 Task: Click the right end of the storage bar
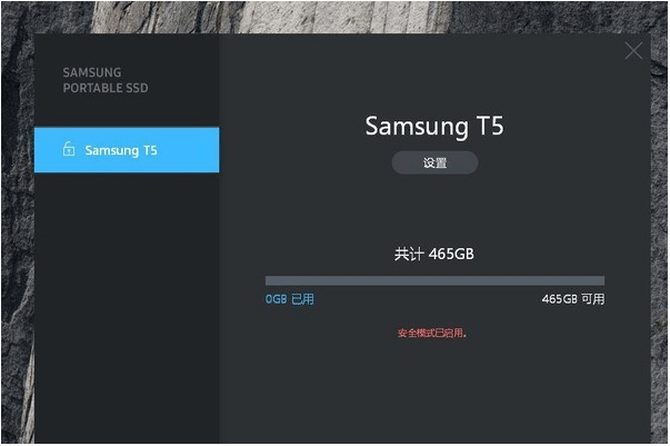(x=602, y=281)
